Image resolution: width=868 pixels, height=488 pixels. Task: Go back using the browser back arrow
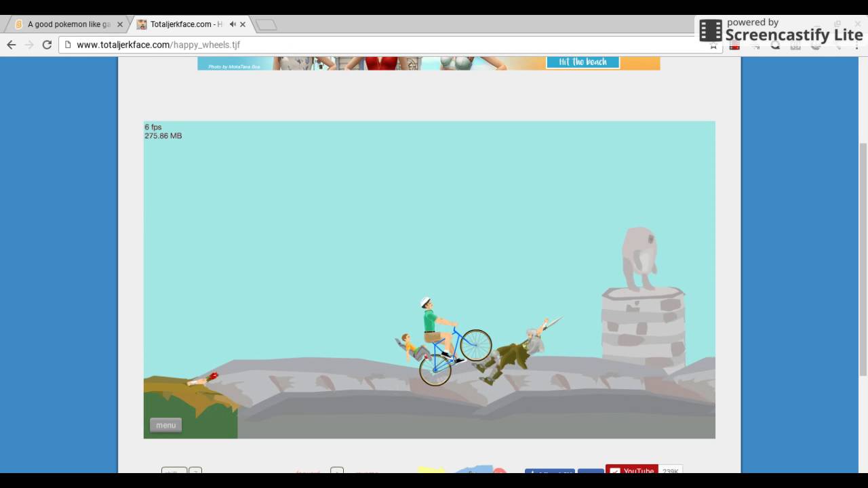(x=11, y=45)
